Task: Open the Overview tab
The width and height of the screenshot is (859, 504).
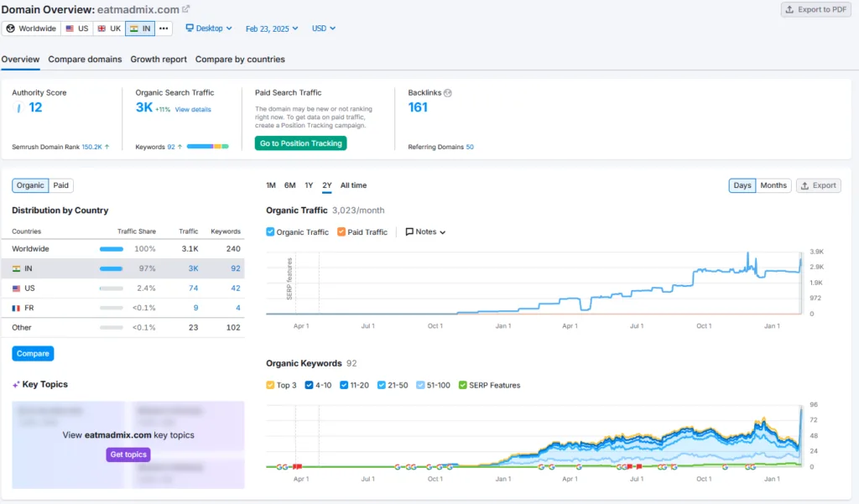Action: (20, 60)
